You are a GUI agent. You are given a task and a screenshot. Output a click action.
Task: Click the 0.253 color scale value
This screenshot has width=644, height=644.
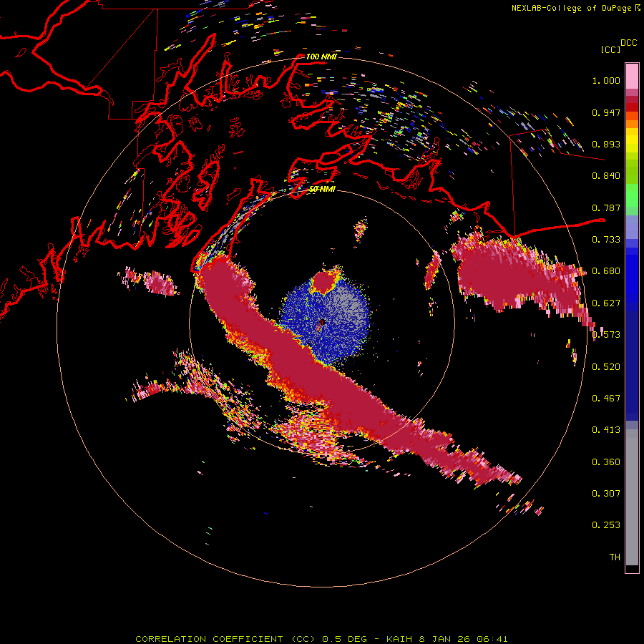606,525
